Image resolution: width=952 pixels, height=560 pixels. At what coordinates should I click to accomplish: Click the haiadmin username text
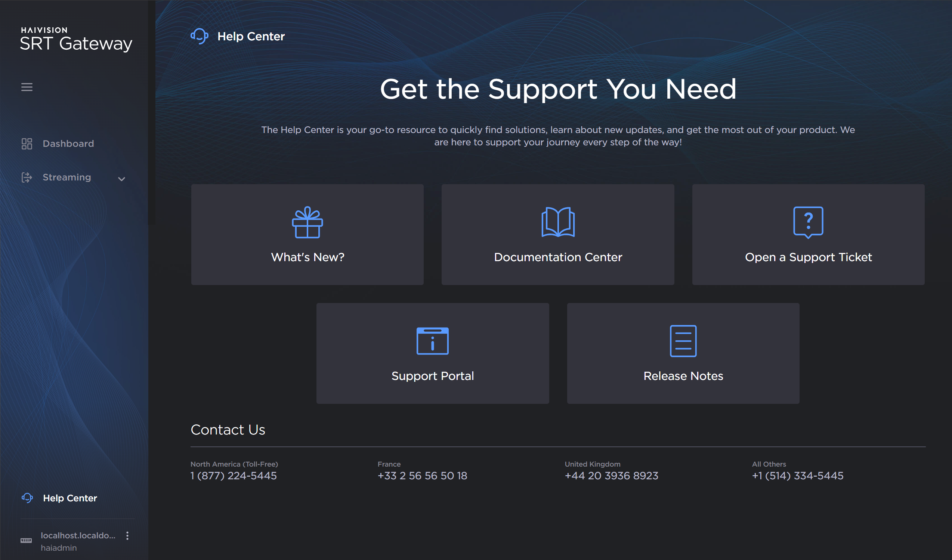pos(59,548)
